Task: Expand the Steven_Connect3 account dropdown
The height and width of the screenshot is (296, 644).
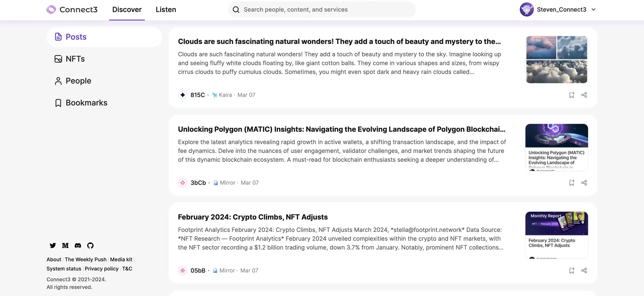Action: [593, 9]
